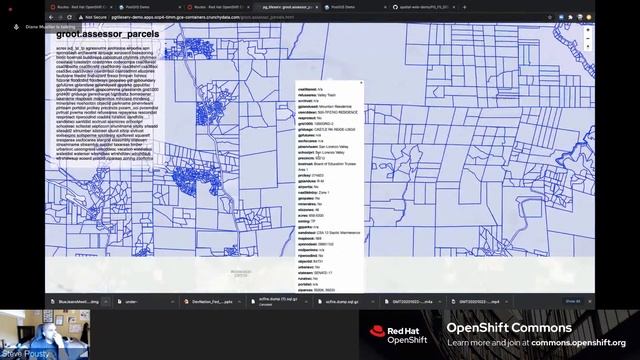Viewport: 640px width, 360px height.
Task: Click 'sandistser: CSA 12 Septic Maintenance' row
Action: (x=329, y=233)
